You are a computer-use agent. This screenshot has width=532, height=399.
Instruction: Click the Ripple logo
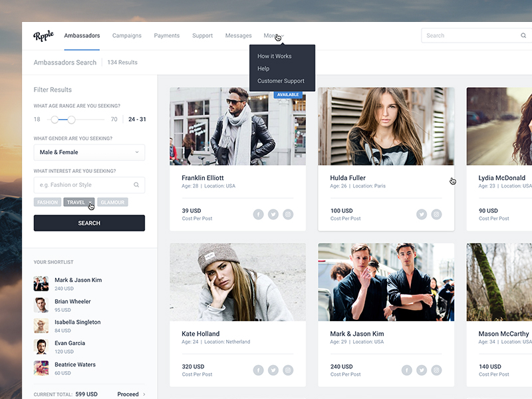point(44,36)
